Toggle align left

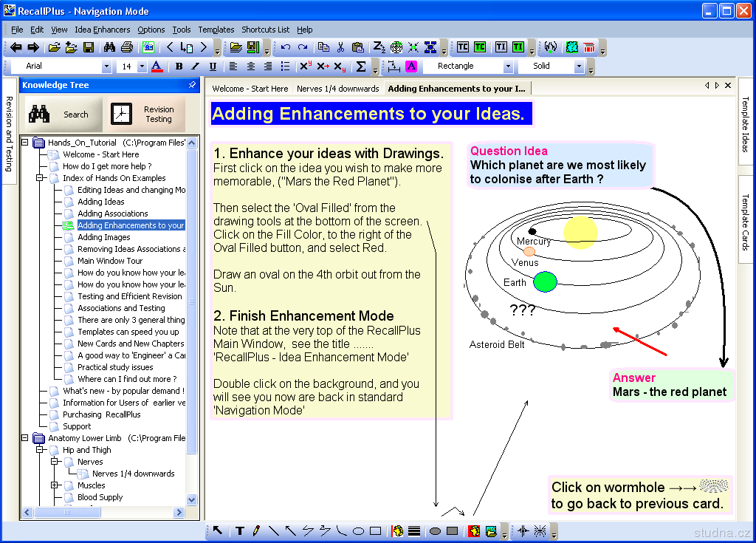point(233,66)
